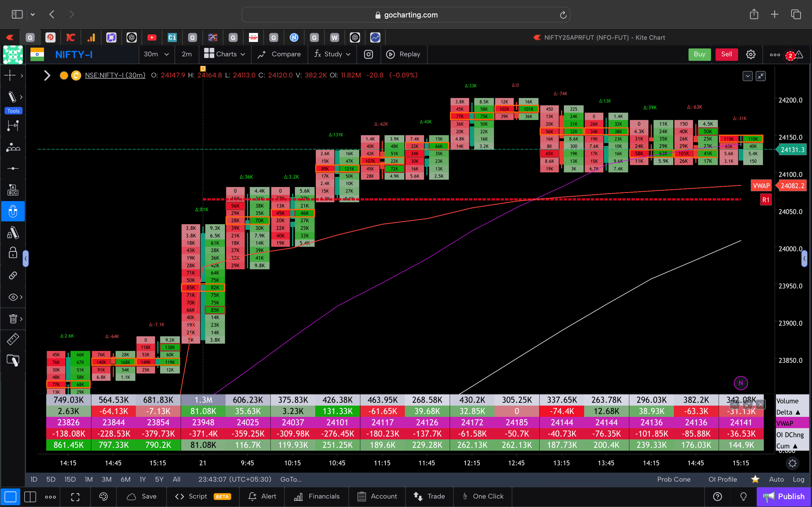Click the Buy button
Screen dimensions: 812x507
click(699, 54)
